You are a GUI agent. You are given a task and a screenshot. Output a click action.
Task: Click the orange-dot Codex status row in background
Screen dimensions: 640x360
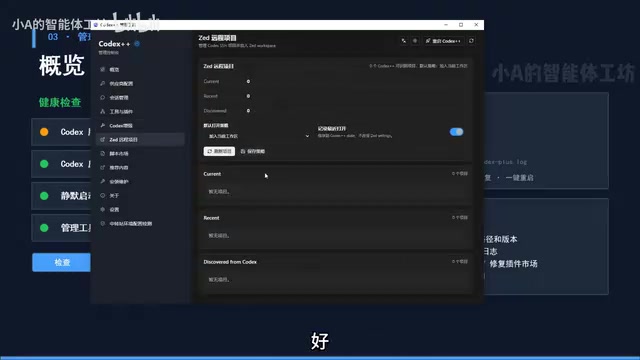[61, 132]
